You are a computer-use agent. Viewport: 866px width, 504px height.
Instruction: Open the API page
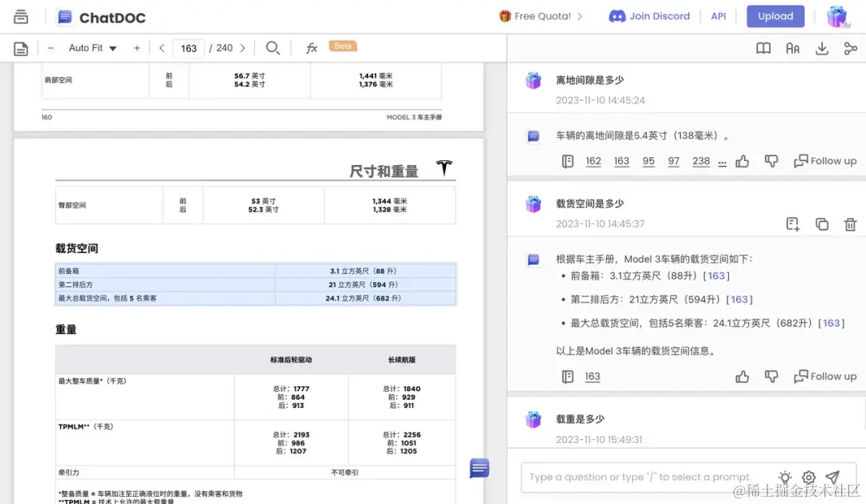[x=718, y=15]
